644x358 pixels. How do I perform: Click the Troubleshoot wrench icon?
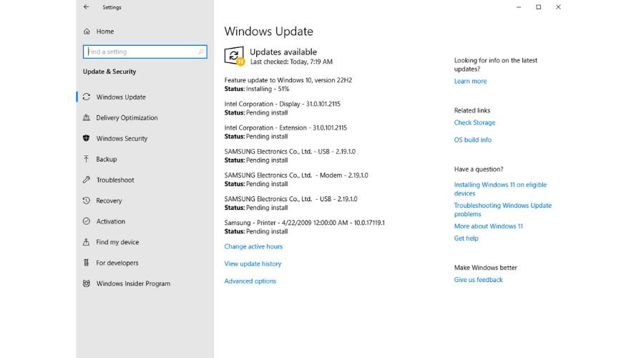[x=87, y=180]
